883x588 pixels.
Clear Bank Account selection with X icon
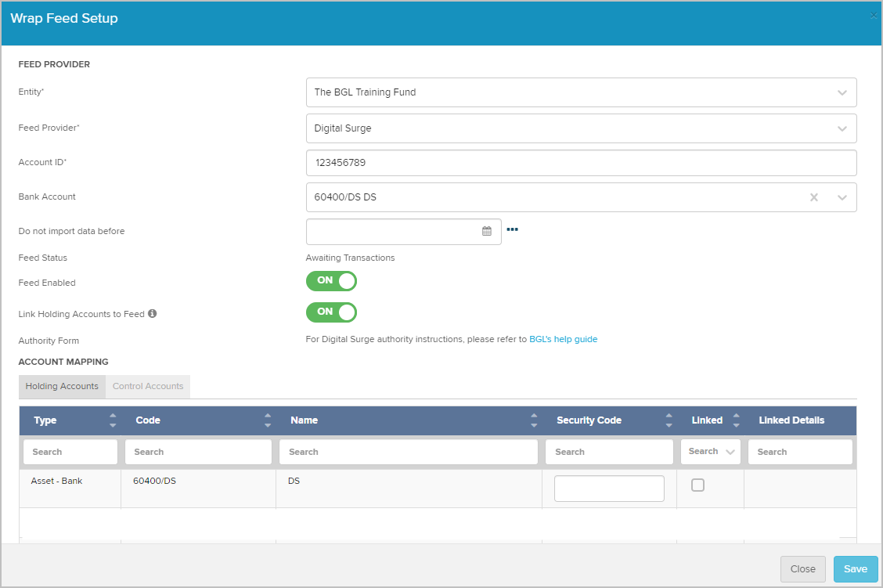814,197
